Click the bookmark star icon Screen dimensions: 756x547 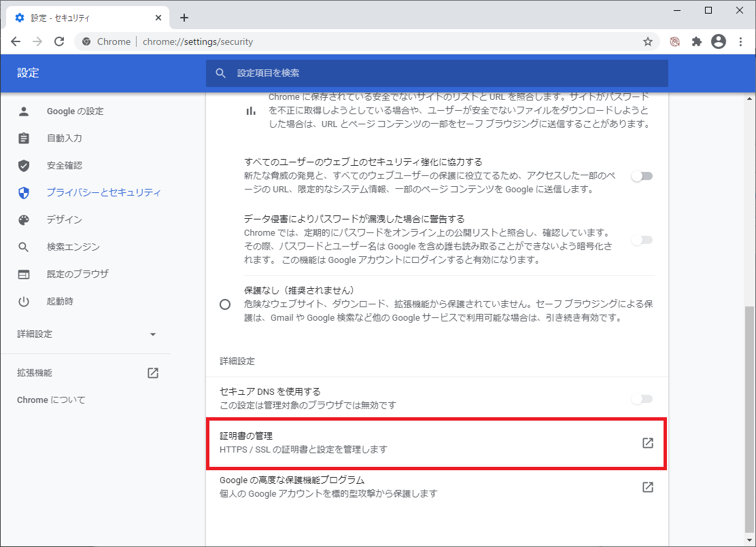(647, 41)
